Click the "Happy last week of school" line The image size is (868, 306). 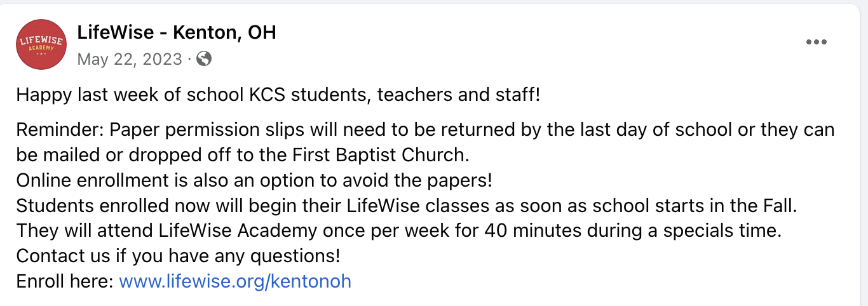(278, 95)
